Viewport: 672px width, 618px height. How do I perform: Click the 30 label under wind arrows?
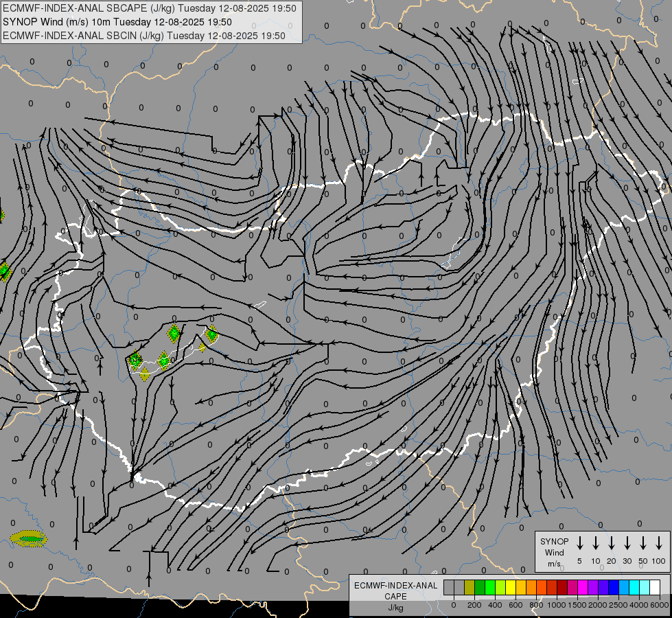click(627, 561)
